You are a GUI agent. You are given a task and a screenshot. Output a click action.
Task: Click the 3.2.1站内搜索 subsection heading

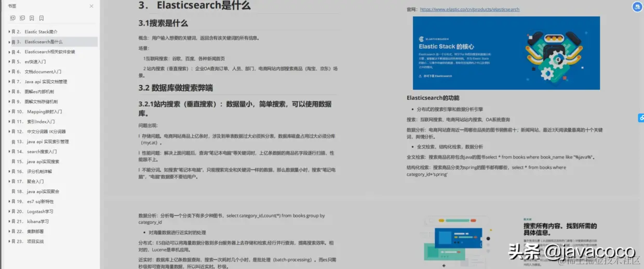pos(235,108)
